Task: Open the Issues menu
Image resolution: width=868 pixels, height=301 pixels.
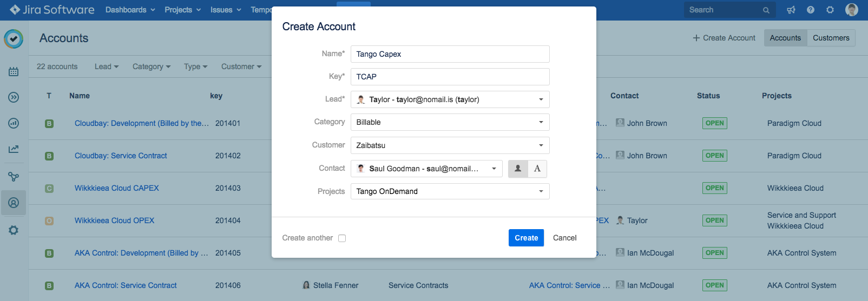Action: (x=225, y=10)
